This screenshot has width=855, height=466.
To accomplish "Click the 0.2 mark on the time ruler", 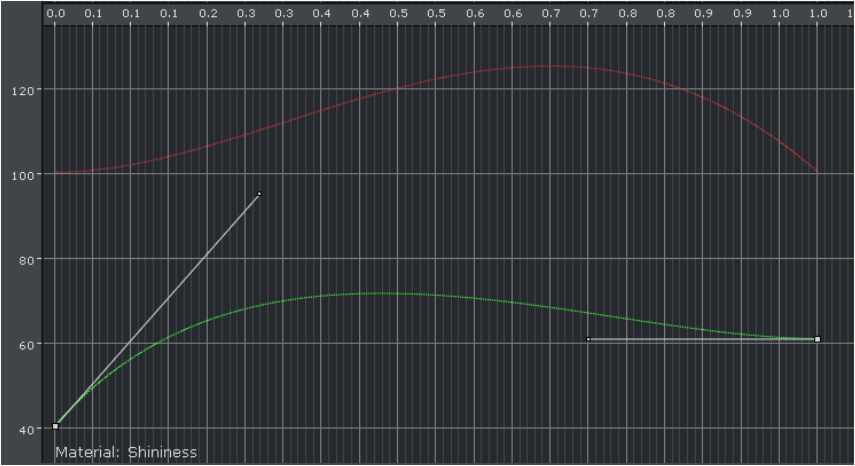I will coord(208,15).
